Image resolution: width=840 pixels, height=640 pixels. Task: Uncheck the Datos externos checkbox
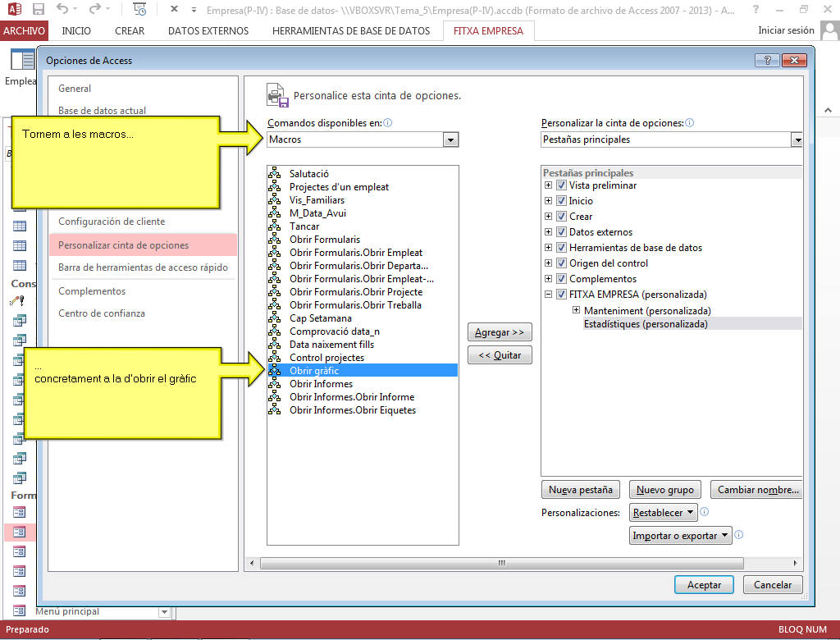pos(561,232)
